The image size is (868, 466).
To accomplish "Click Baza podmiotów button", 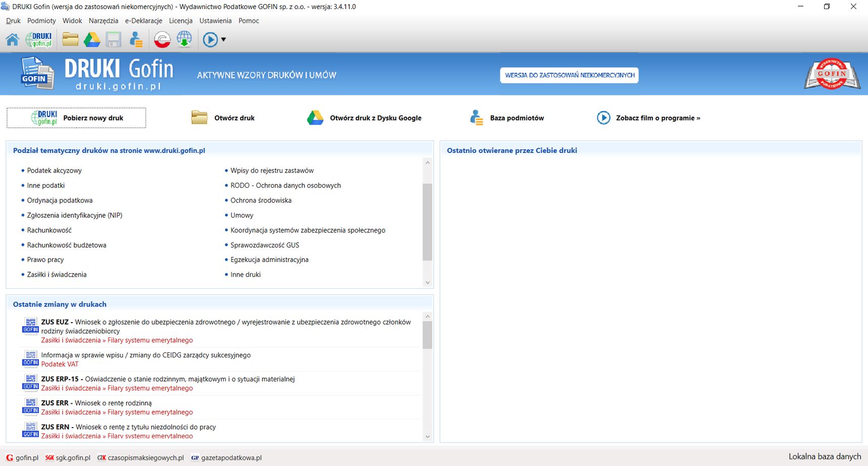I will pos(507,118).
